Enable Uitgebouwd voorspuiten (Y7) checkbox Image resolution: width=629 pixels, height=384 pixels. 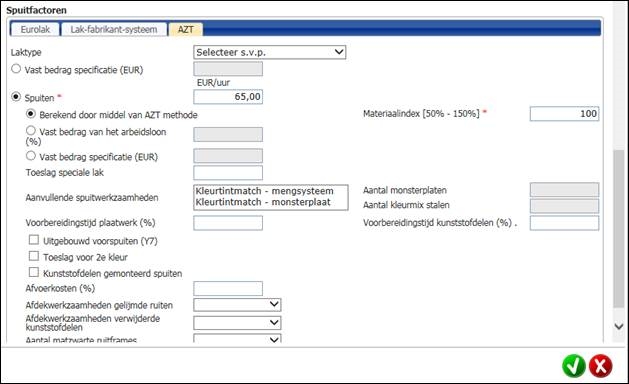point(34,240)
